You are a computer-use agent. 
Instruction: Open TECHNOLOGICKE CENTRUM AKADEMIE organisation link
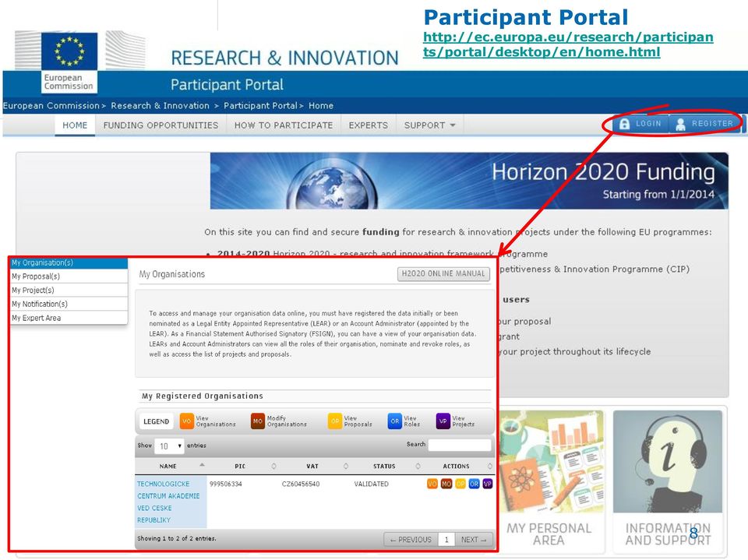tap(168, 502)
